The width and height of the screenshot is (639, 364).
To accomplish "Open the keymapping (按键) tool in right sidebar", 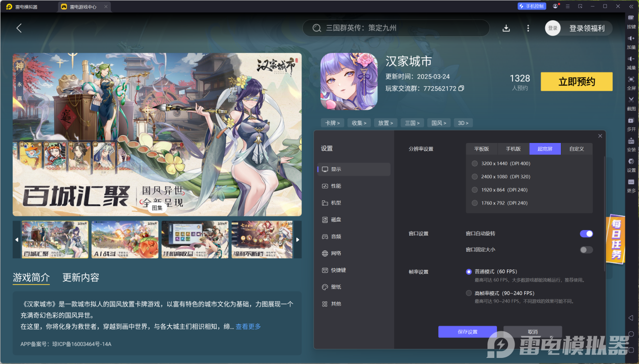I will click(x=631, y=23).
